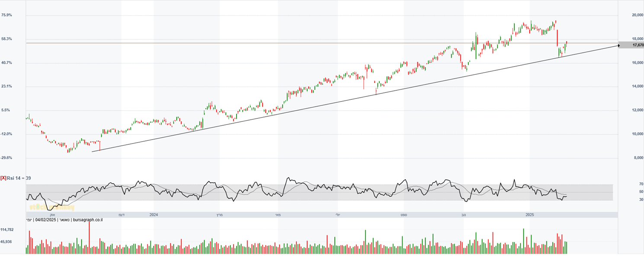Click the 12,000 price axis label
This screenshot has width=644, height=280.
(638, 110)
